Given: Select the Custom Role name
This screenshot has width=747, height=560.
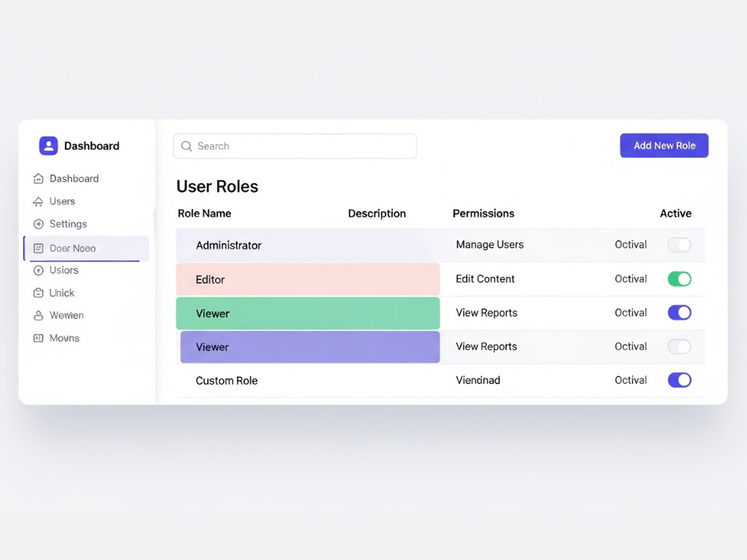Looking at the screenshot, I should coord(227,381).
